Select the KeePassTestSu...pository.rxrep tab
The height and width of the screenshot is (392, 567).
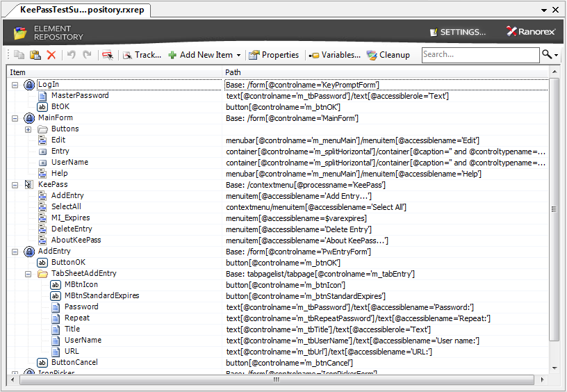pyautogui.click(x=82, y=10)
